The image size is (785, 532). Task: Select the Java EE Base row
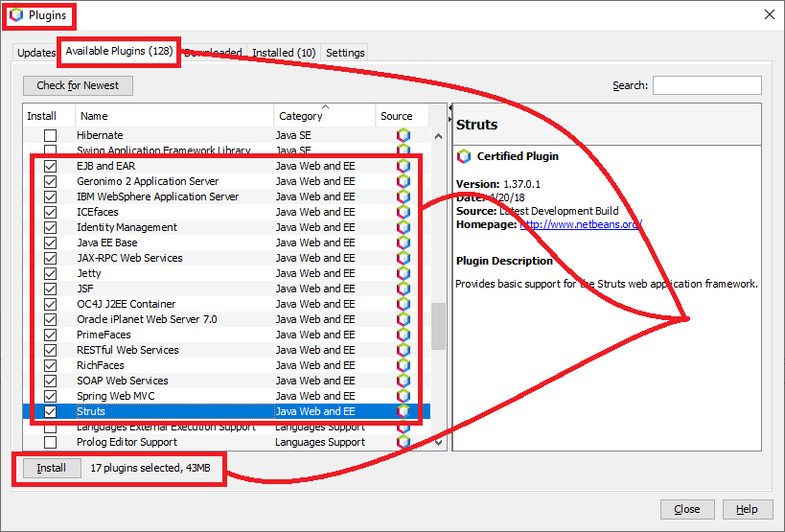(x=226, y=243)
